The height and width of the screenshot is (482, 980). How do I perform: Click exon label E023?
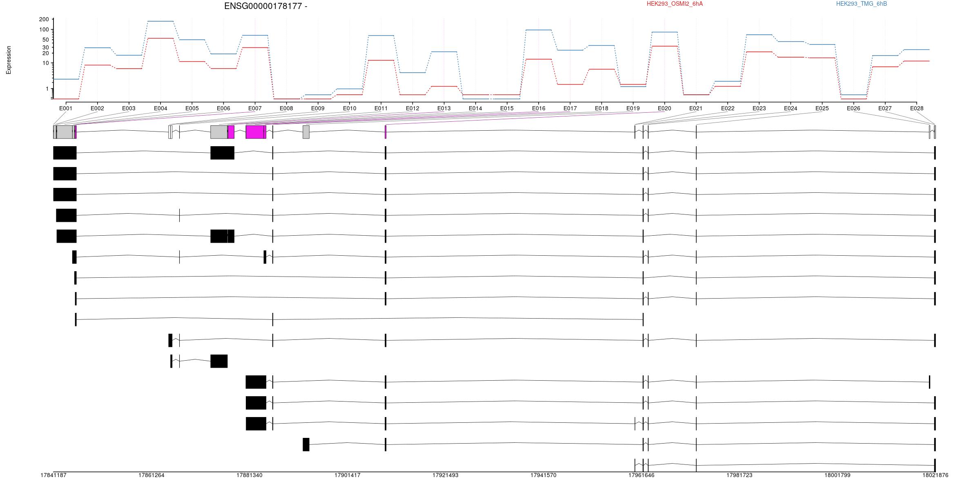pos(759,108)
